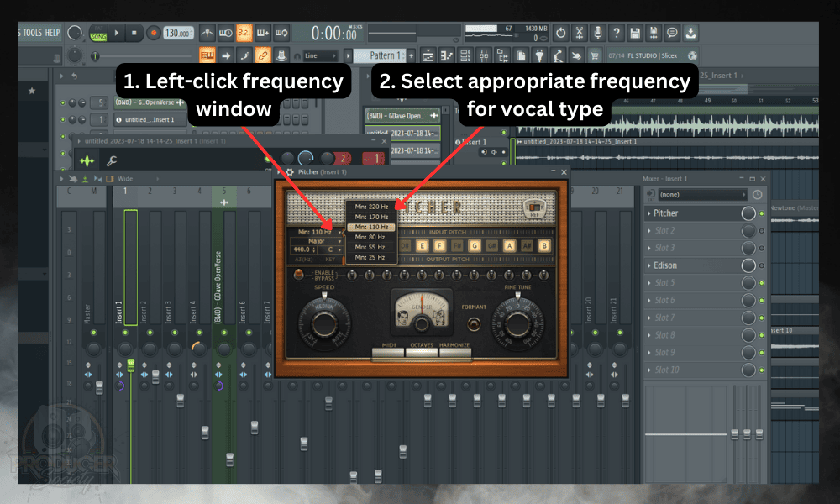840x504 pixels.
Task: Play the song with the transport play button
Action: tap(117, 34)
